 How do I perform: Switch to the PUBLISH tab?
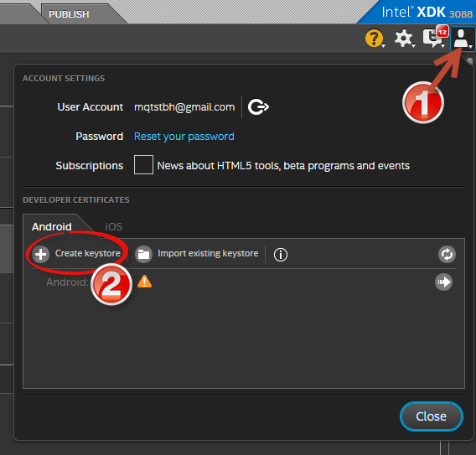[69, 14]
